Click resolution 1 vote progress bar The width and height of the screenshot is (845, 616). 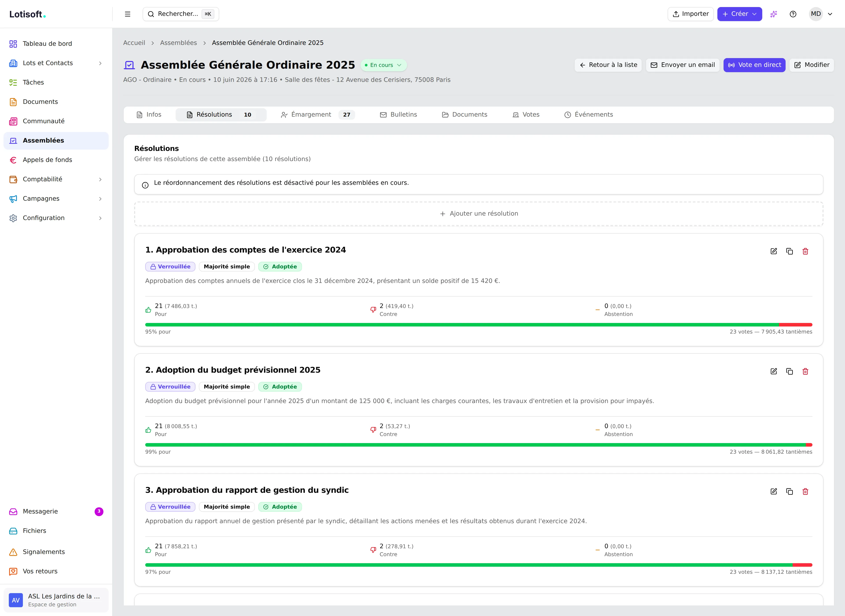click(x=478, y=325)
